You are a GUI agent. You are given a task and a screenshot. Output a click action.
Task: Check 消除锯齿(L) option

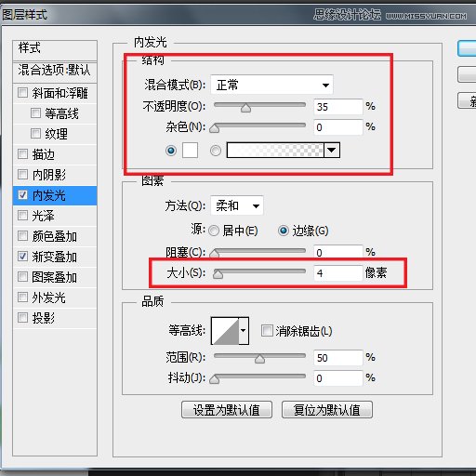267,330
